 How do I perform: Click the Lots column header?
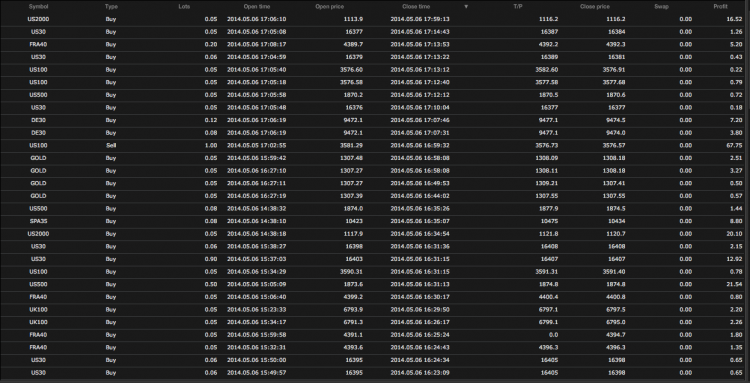[184, 7]
